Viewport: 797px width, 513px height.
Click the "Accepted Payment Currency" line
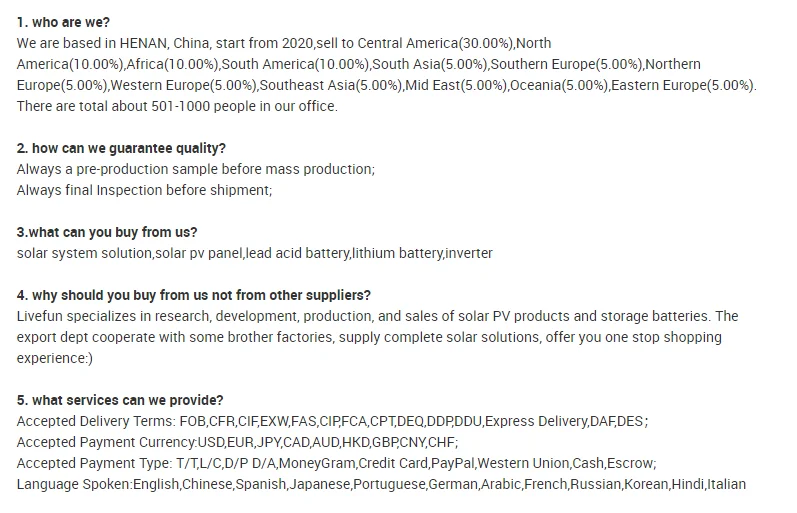238,442
